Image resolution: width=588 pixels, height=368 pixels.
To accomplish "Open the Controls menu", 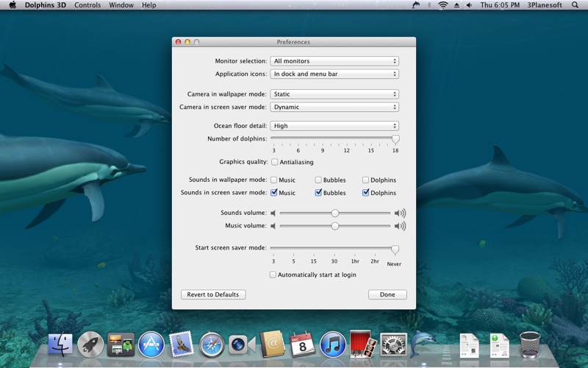I will [x=87, y=5].
